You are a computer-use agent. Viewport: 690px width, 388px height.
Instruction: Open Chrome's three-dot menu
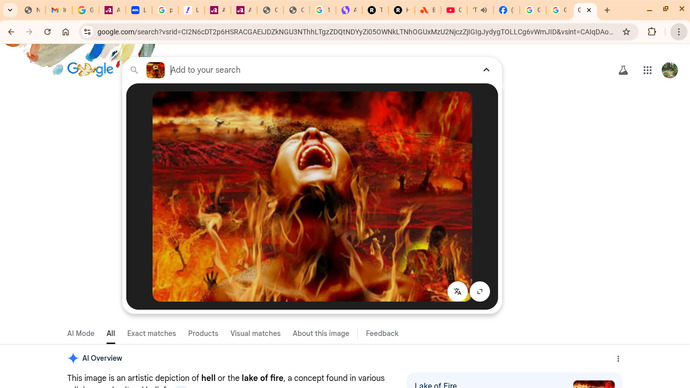(679, 32)
